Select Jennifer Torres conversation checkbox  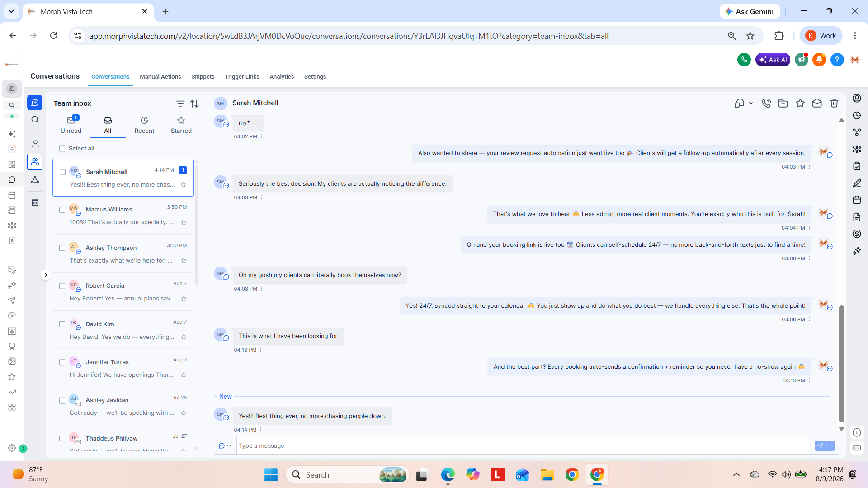62,362
